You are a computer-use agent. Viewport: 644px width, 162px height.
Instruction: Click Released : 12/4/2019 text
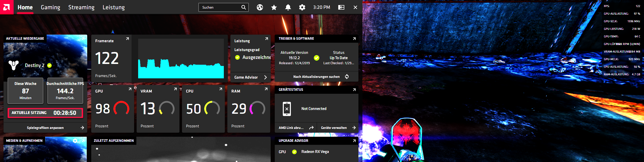(294, 63)
